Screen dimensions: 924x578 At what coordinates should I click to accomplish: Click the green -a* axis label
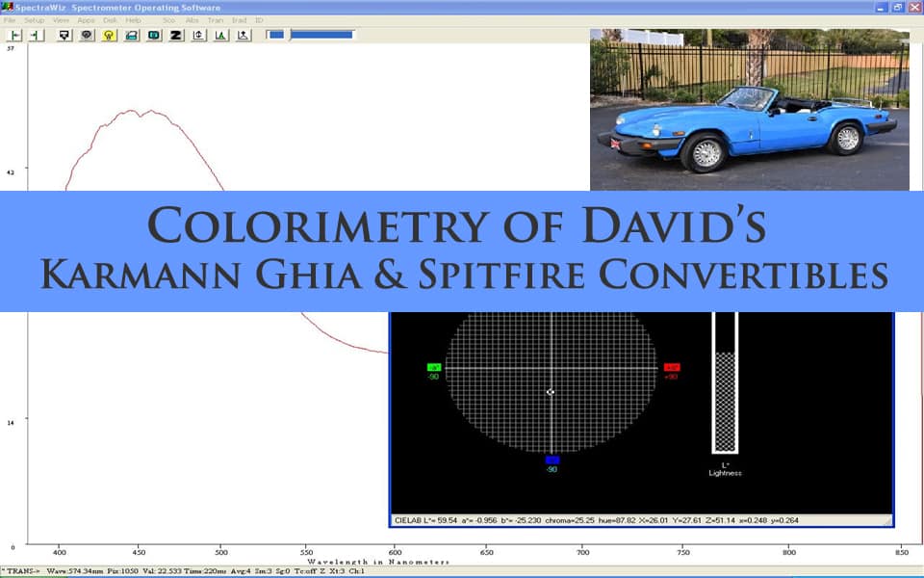point(434,367)
